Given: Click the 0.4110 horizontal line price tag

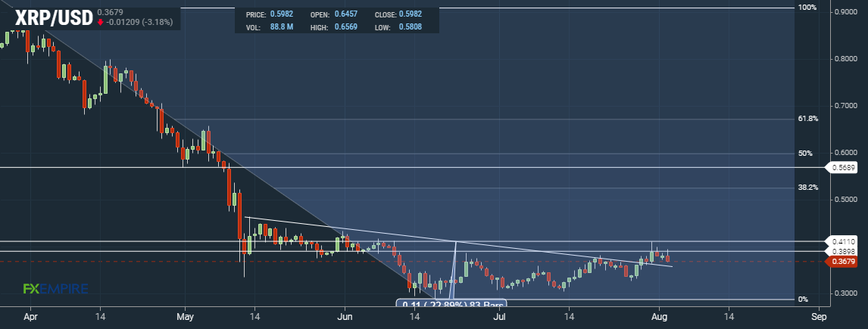Looking at the screenshot, I should pos(843,241).
